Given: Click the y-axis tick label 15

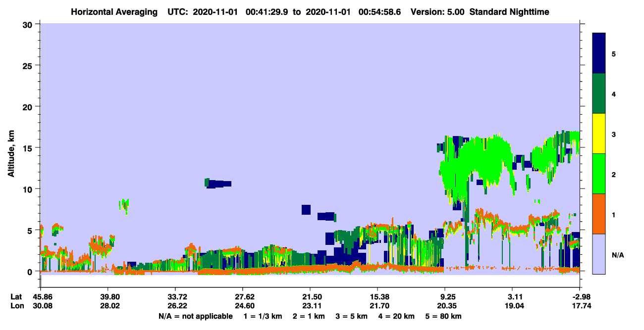Looking at the screenshot, I should coord(28,147).
